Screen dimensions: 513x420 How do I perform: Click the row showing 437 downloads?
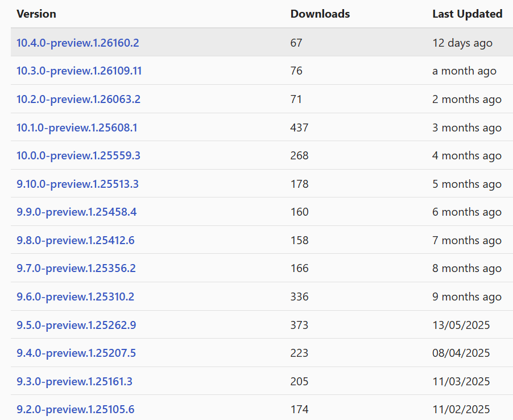click(x=256, y=127)
